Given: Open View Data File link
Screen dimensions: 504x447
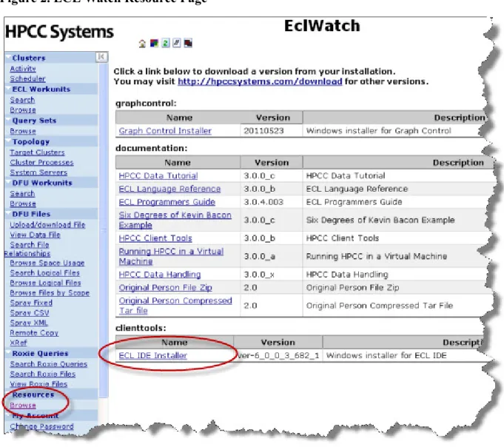Looking at the screenshot, I should click(35, 235).
